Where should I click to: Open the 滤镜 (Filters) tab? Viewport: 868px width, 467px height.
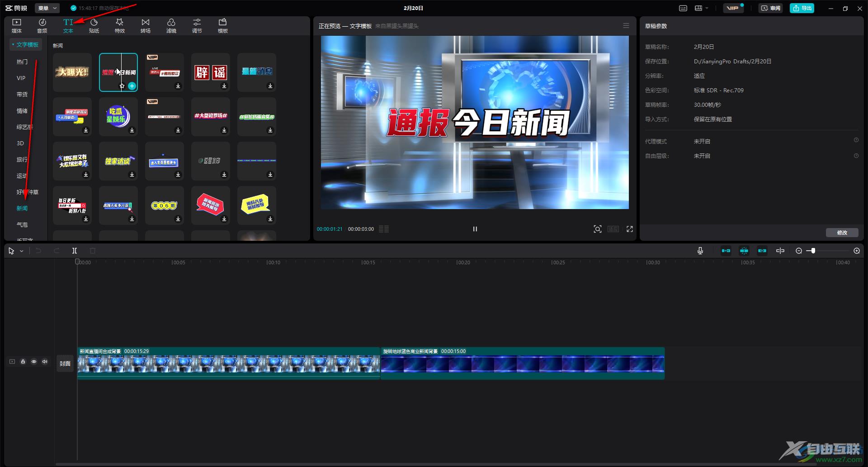click(x=171, y=26)
